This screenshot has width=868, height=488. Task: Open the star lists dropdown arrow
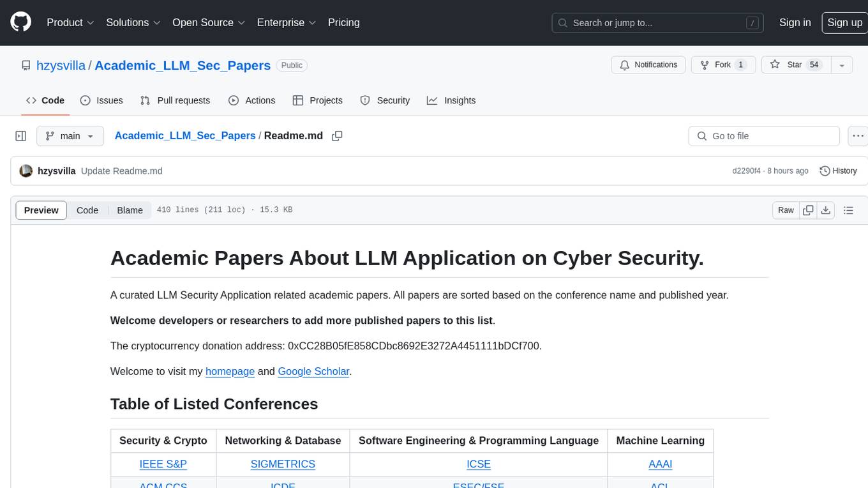[842, 65]
